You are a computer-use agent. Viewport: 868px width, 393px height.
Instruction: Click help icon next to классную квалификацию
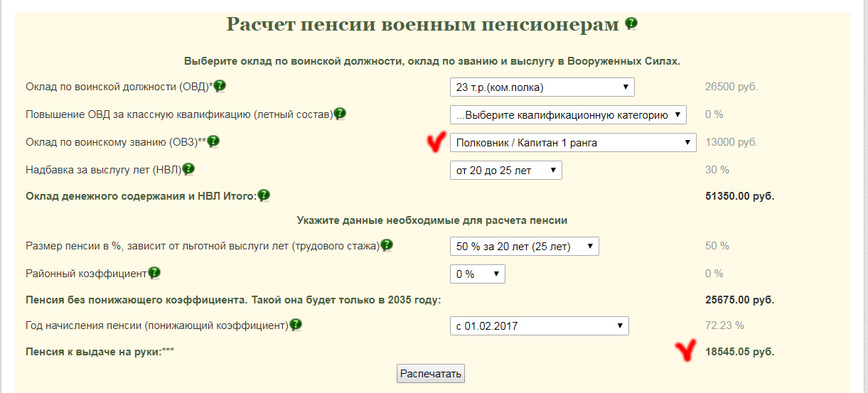pos(340,114)
